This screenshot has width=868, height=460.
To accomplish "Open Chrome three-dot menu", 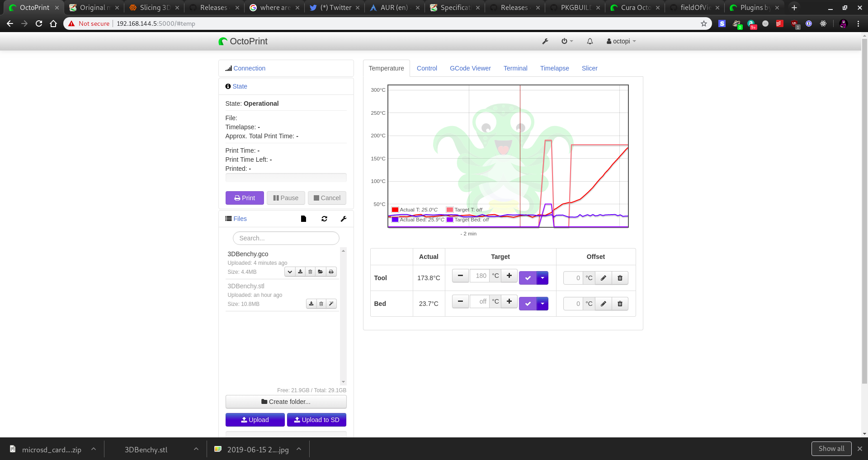I will pyautogui.click(x=858, y=23).
